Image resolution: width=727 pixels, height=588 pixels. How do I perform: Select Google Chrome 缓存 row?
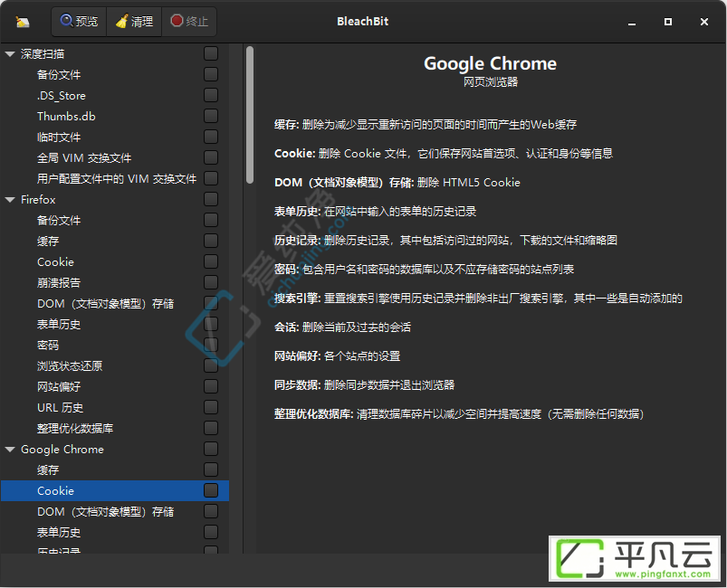[114, 469]
